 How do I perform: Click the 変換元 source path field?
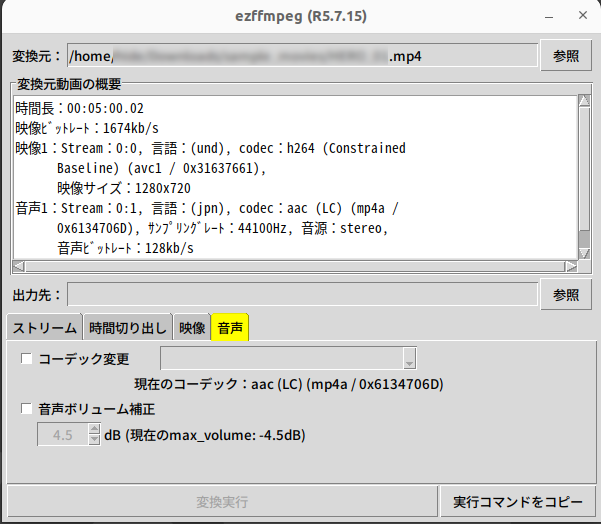[x=302, y=56]
